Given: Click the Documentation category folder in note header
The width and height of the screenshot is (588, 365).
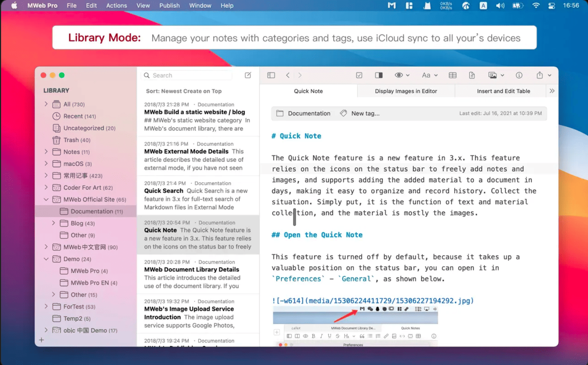Looking at the screenshot, I should coord(303,113).
